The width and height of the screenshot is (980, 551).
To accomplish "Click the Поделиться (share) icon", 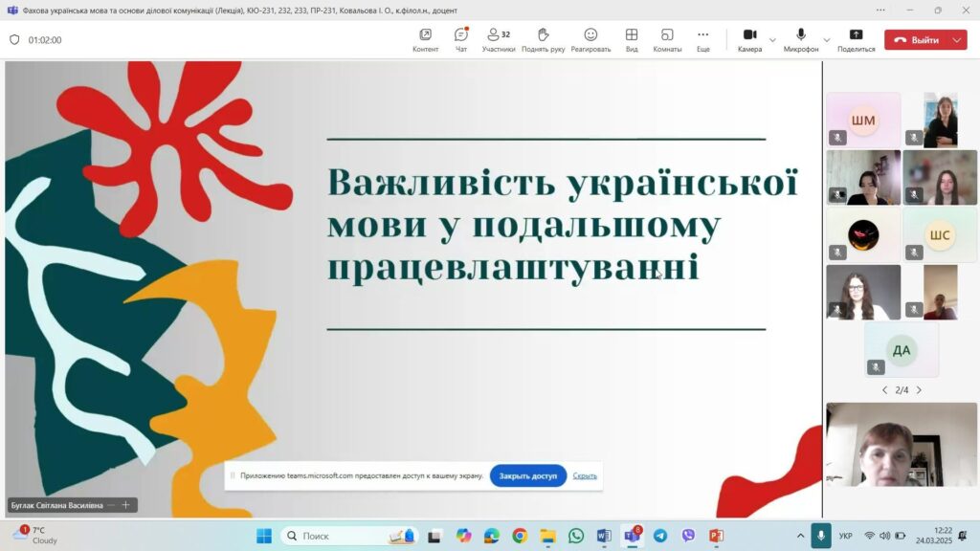I will (x=856, y=39).
